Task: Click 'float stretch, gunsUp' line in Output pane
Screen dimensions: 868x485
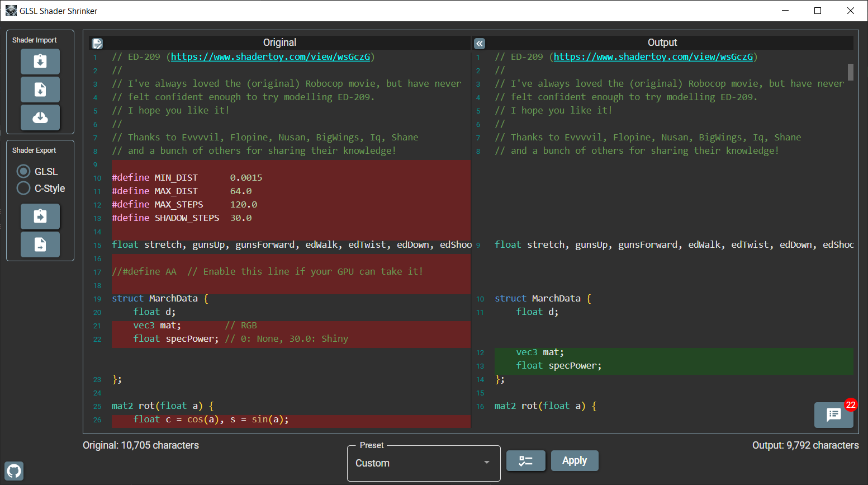Action: (674, 244)
